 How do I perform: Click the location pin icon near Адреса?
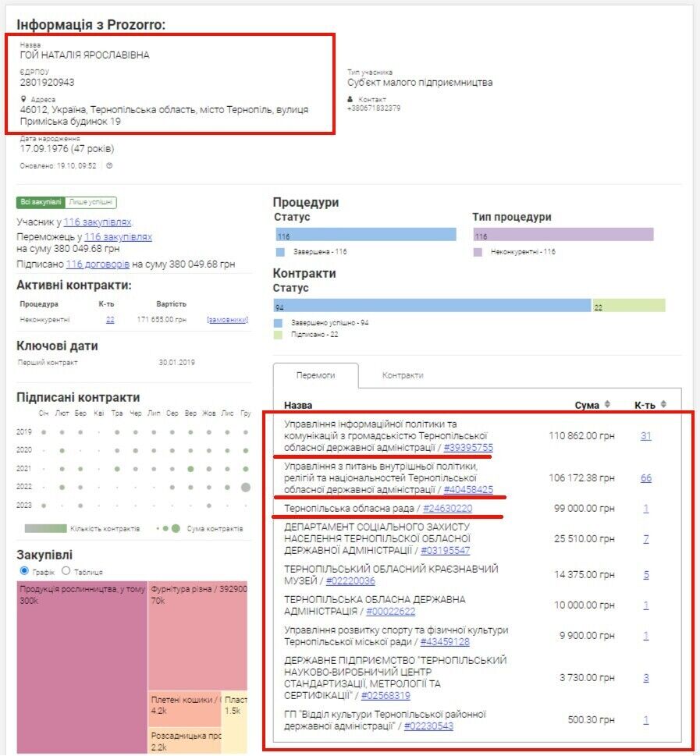tap(23, 99)
